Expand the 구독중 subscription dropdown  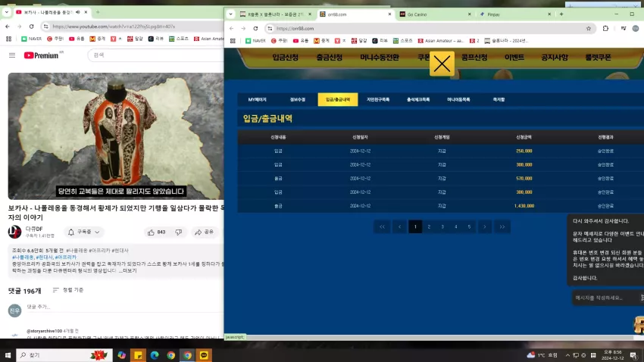pyautogui.click(x=84, y=232)
